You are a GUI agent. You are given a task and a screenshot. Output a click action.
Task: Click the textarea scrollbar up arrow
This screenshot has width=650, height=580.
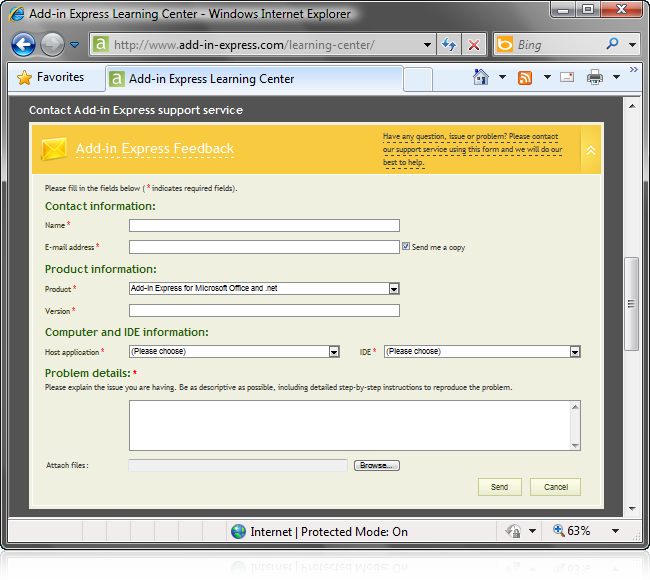[575, 407]
